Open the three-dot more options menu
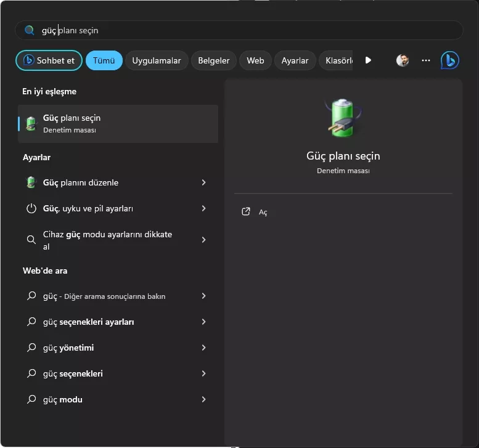479x448 pixels. tap(426, 60)
